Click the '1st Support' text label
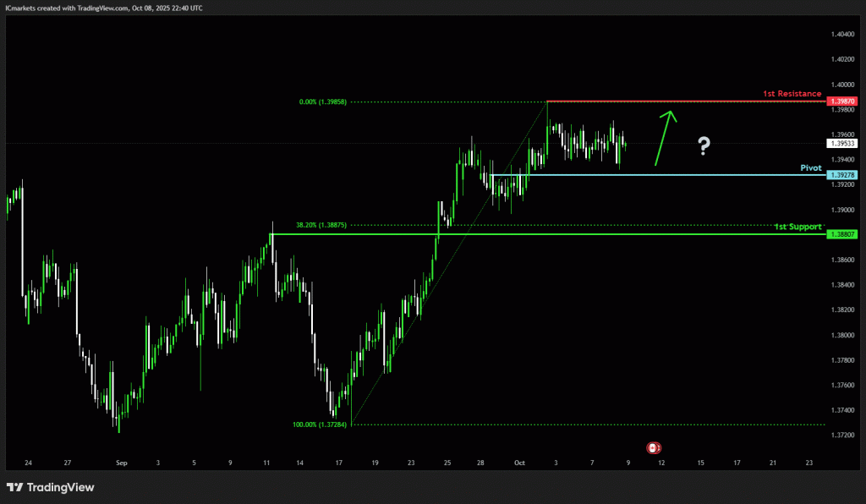Screen dimensions: 866x504 coord(797,227)
